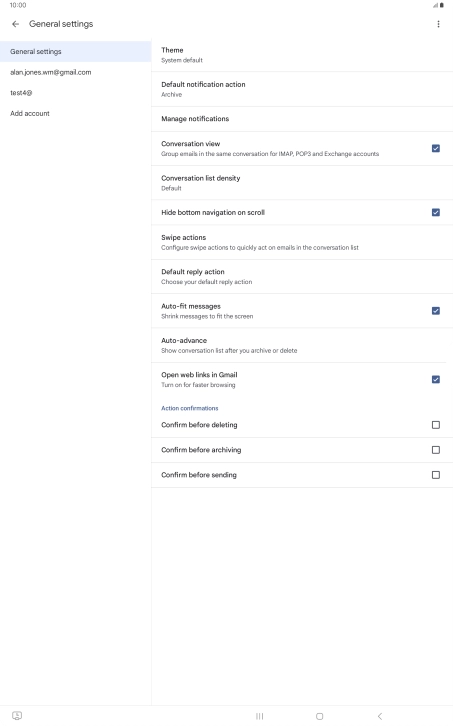Image resolution: width=453 pixels, height=726 pixels.
Task: Enable Confirm before sending checkbox
Action: tap(435, 475)
